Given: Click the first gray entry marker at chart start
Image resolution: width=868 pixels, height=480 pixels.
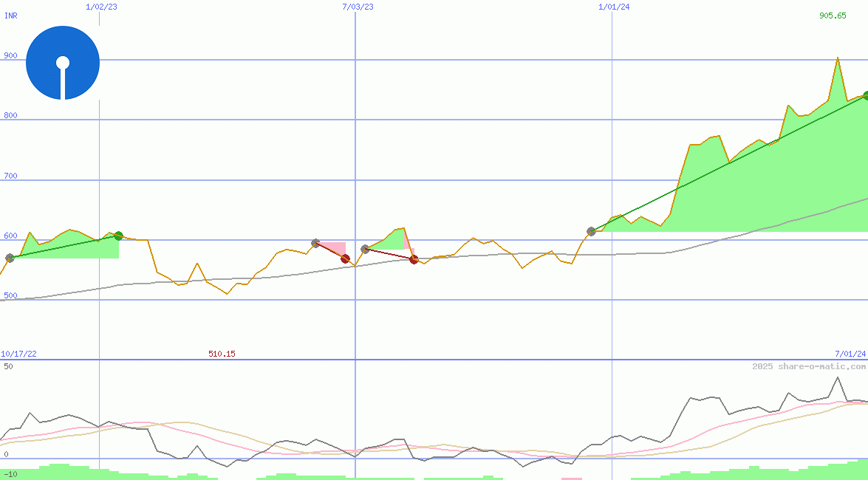Looking at the screenshot, I should 10,258.
